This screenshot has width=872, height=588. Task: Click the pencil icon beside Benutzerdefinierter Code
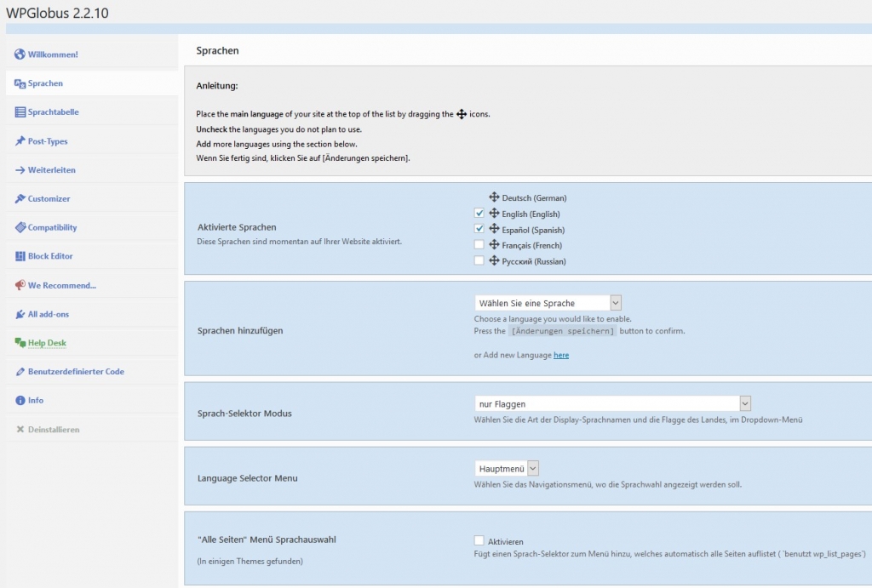[x=20, y=372]
